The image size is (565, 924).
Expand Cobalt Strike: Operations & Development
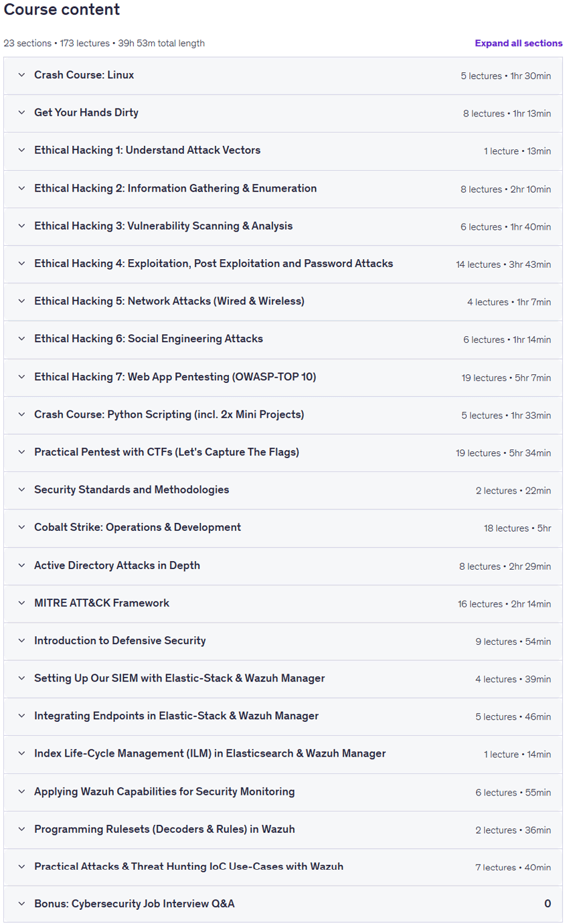(282, 528)
